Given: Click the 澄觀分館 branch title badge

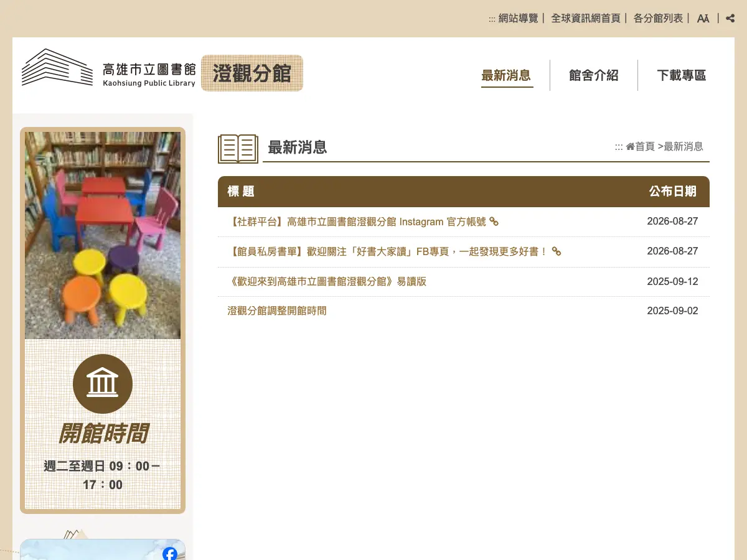Looking at the screenshot, I should (252, 73).
